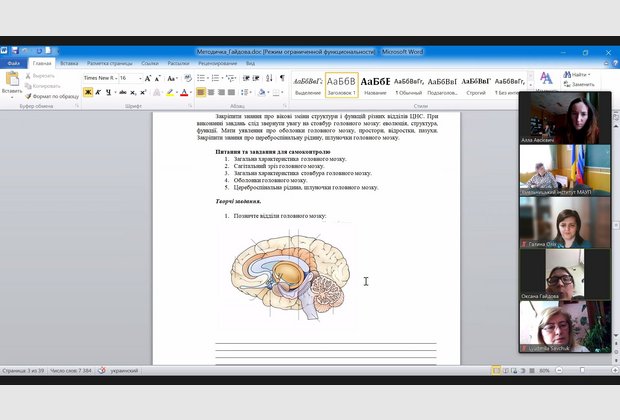Toggle italic formatting (К)
The width and height of the screenshot is (620, 420).
pyautogui.click(x=100, y=92)
